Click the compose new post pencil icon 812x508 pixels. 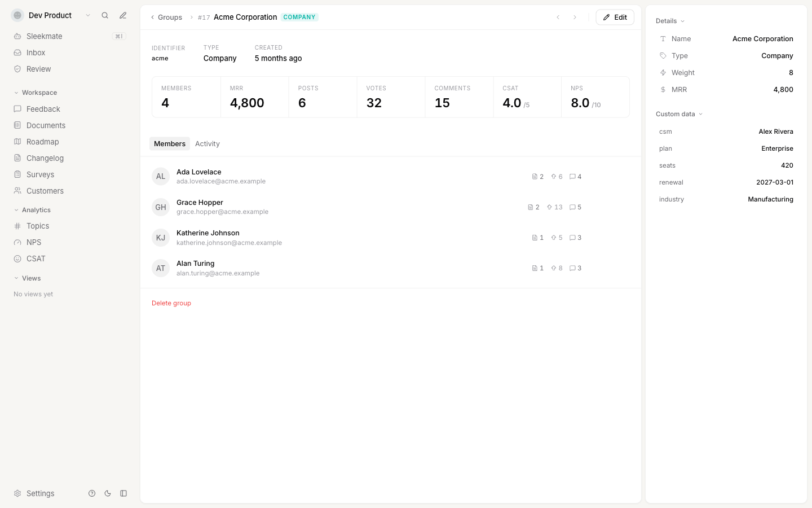[x=123, y=15]
